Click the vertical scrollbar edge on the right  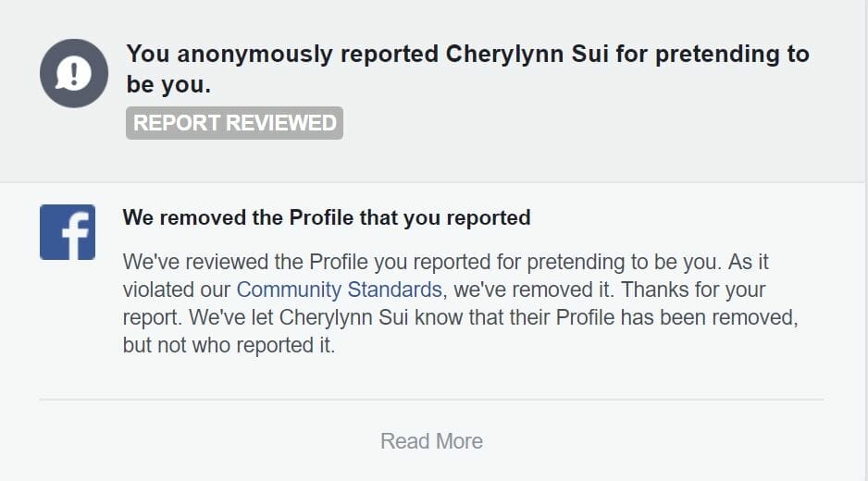866,240
